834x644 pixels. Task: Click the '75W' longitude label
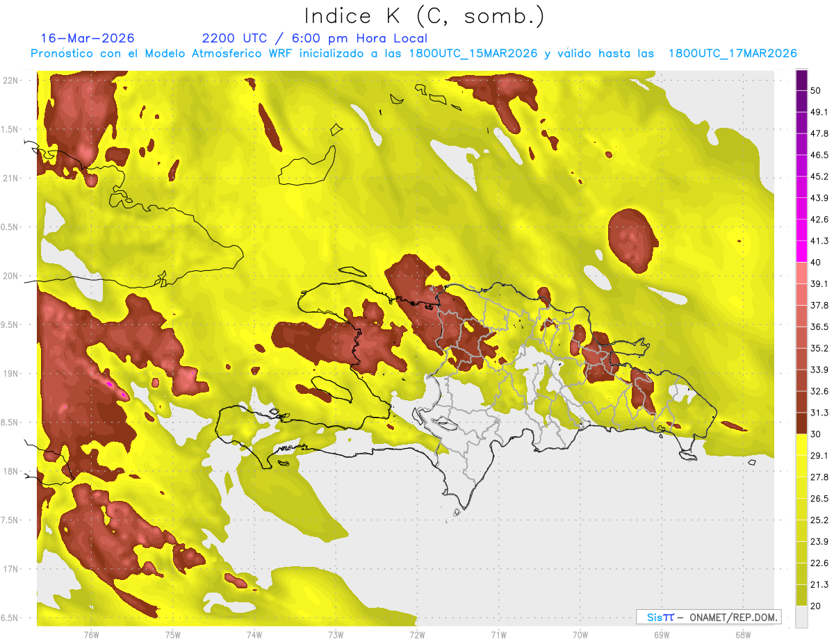point(173,634)
